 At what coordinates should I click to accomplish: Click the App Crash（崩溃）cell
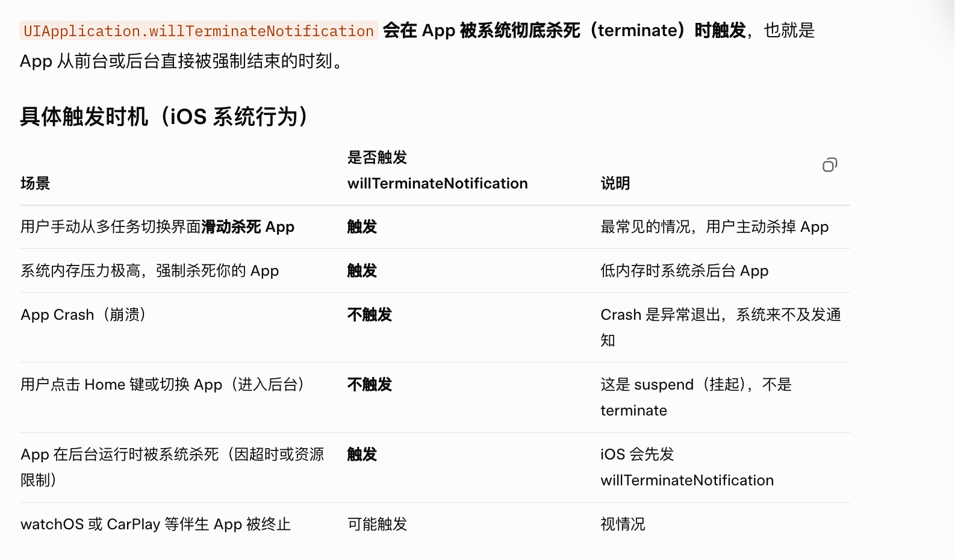click(83, 315)
